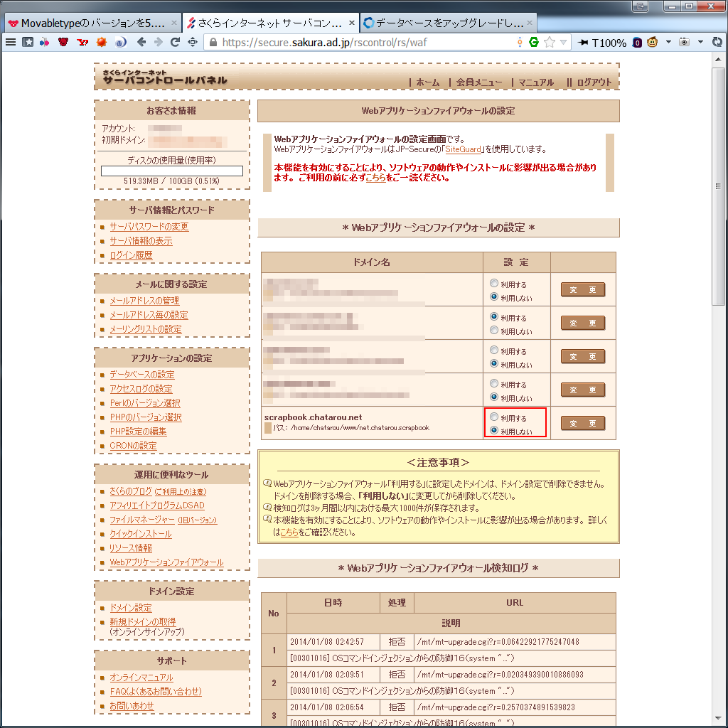Click the disk usage progress bar
Viewport: 728px width, 728px height.
pos(172,171)
